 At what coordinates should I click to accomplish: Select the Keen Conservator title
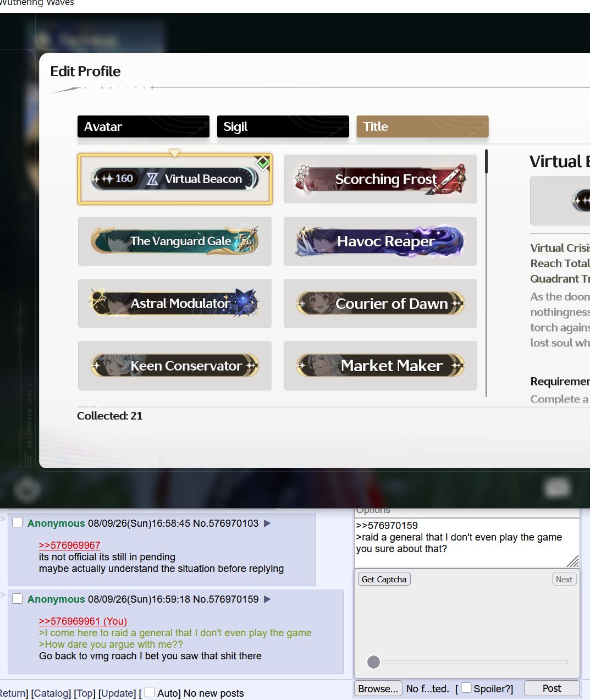pyautogui.click(x=175, y=366)
